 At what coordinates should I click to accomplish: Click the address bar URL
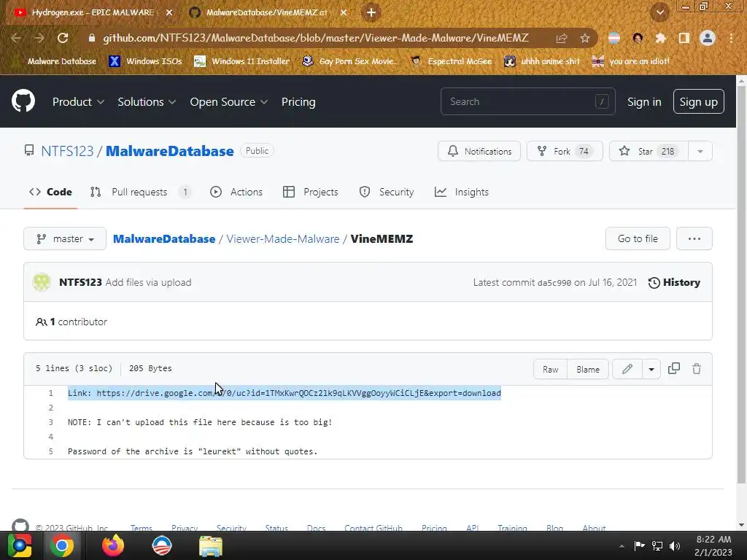315,38
